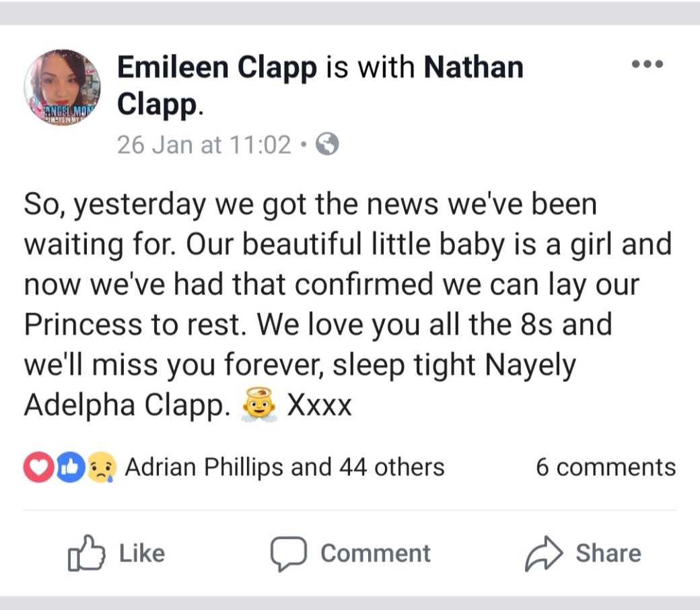View Adrian Phillips and 44 others reactions
The image size is (700, 610).
tap(284, 467)
